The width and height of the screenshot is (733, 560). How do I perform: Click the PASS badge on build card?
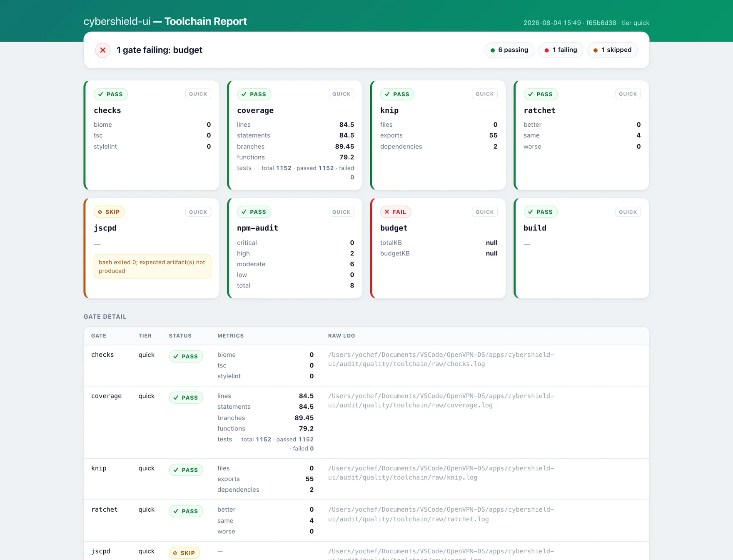541,212
